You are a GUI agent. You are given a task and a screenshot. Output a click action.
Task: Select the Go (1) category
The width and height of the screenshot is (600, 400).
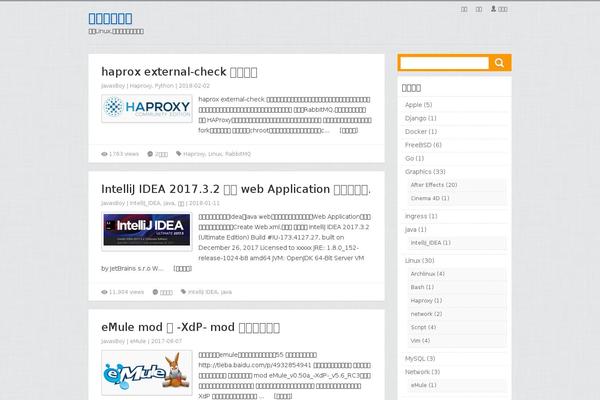(x=414, y=158)
